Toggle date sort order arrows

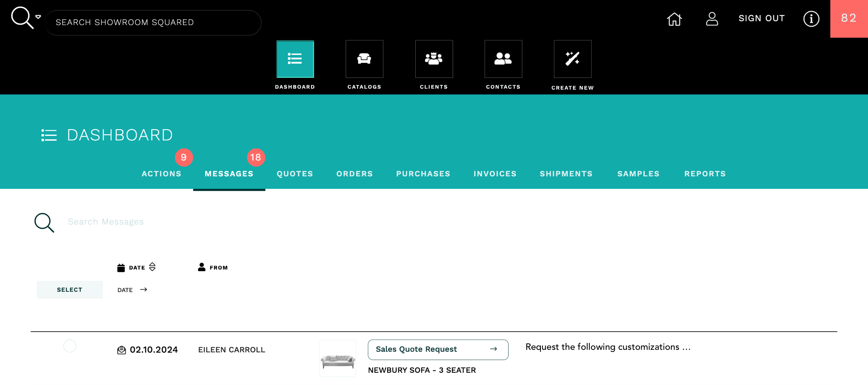[x=153, y=267]
